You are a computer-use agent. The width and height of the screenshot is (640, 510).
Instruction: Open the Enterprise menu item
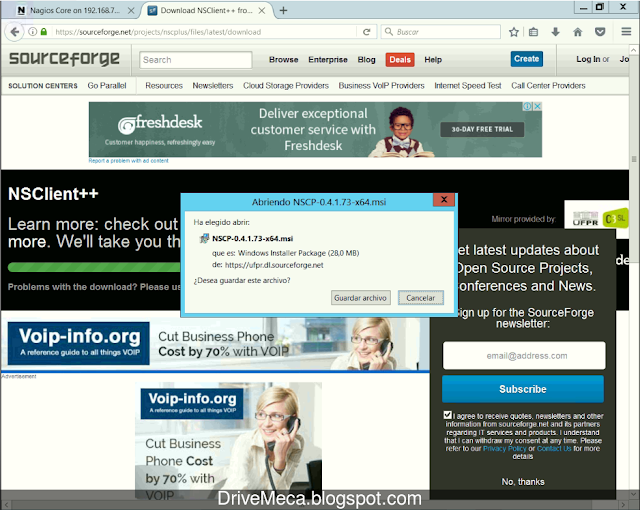pos(328,60)
